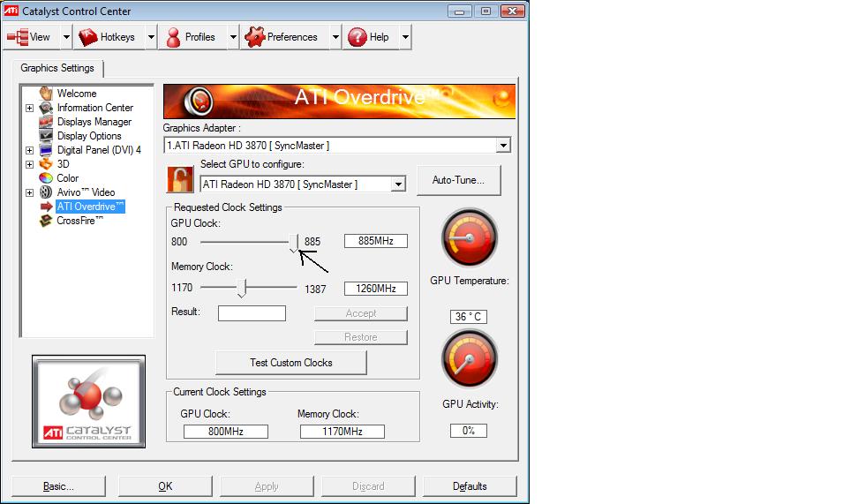This screenshot has width=843, height=504.
Task: Click the CrossFire icon in tree
Action: pos(46,221)
